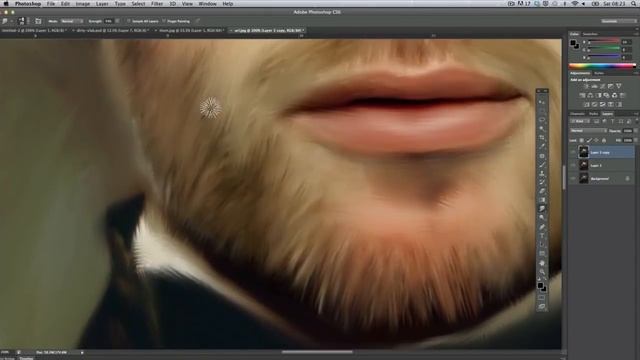640x360 pixels.
Task: Select the Hand tool
Action: [x=542, y=263]
